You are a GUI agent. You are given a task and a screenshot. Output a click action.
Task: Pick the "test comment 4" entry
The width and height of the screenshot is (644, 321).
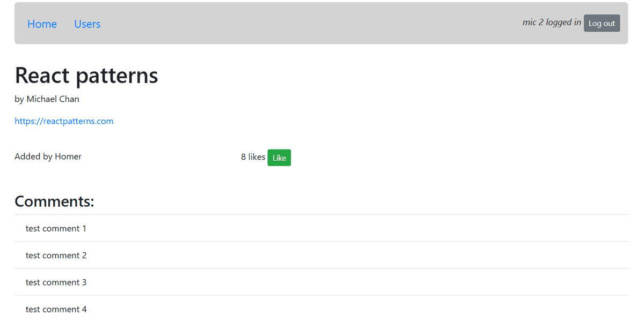(56, 309)
